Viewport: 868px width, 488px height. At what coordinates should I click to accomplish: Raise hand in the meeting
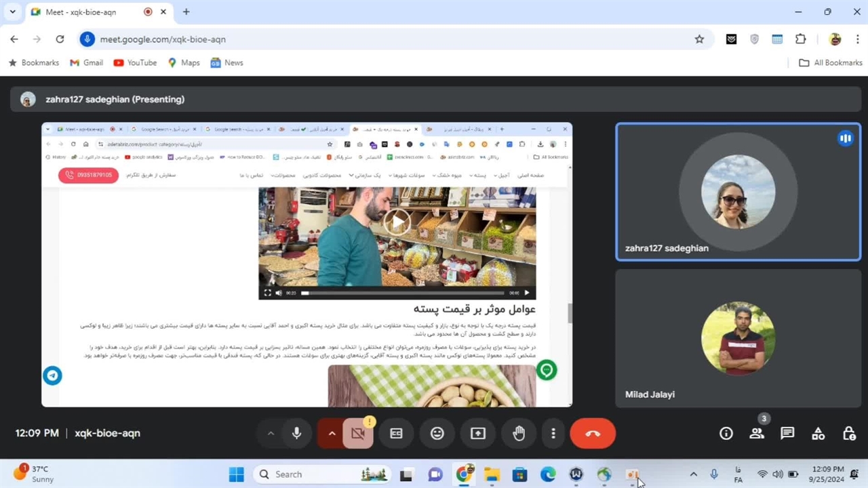pyautogui.click(x=519, y=434)
